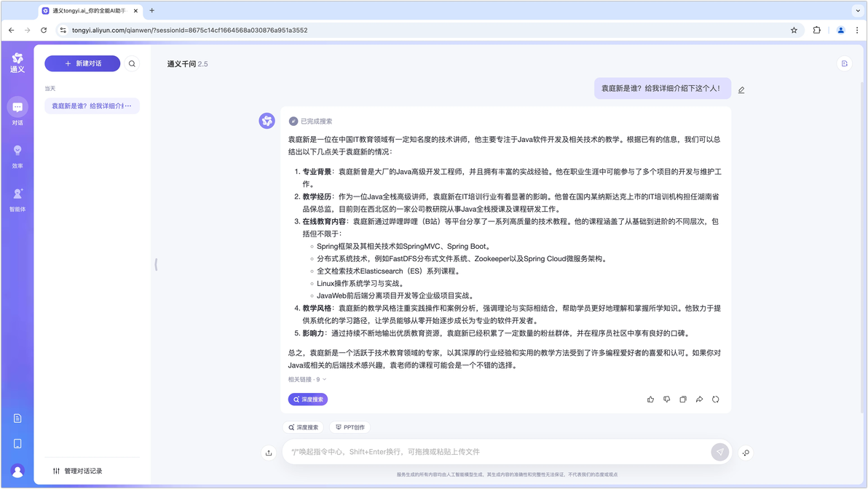Open 管理对话记录 to manage chat history
The width and height of the screenshot is (868, 489).
pyautogui.click(x=77, y=471)
